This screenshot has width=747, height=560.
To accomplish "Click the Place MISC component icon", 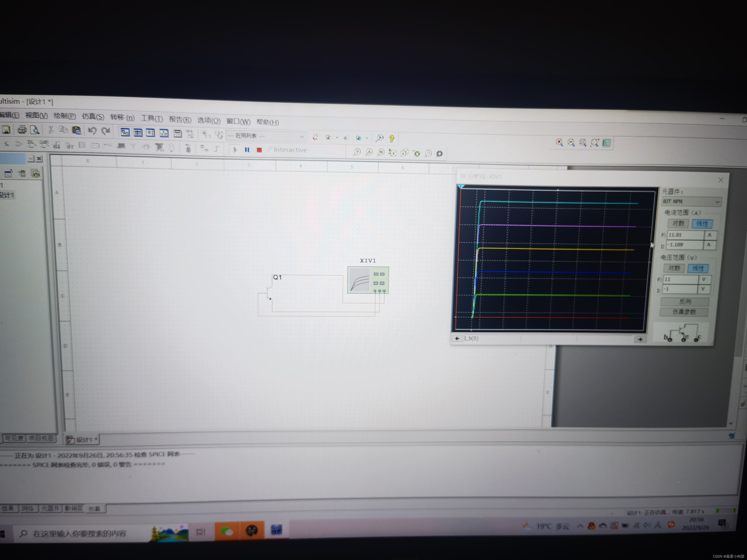I will click(108, 145).
